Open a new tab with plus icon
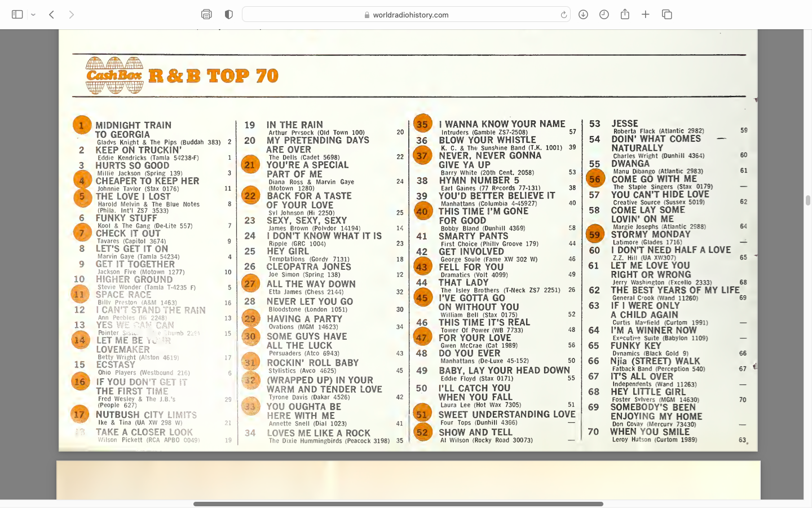The image size is (812, 508). 646,15
